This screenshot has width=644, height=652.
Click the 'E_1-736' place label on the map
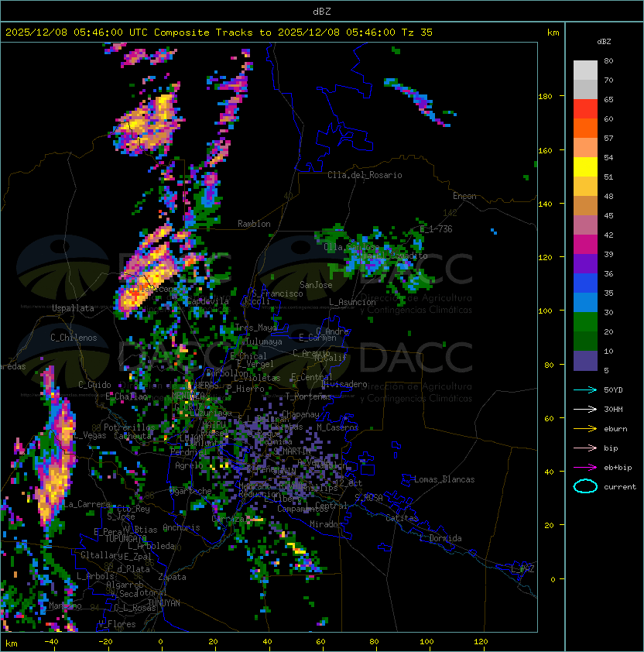436,229
